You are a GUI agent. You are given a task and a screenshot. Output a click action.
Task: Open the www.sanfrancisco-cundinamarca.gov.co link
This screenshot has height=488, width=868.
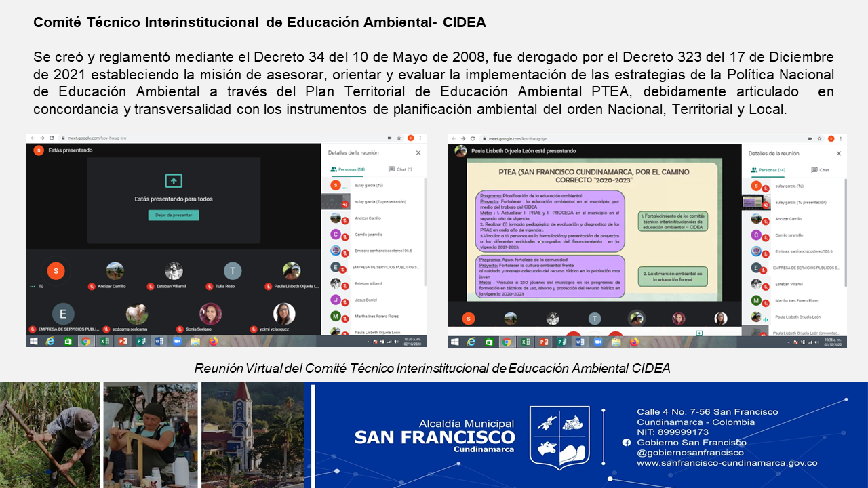727,463
